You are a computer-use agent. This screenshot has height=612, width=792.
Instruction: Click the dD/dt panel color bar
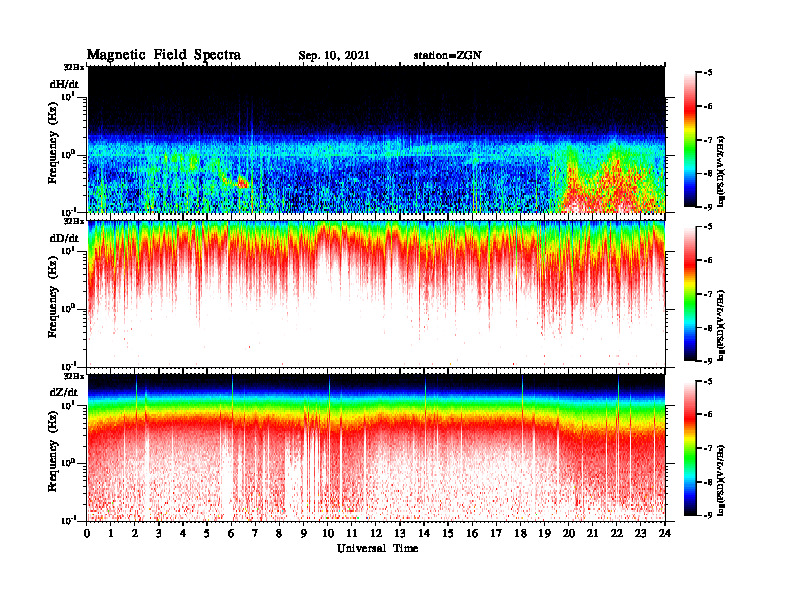(x=690, y=294)
